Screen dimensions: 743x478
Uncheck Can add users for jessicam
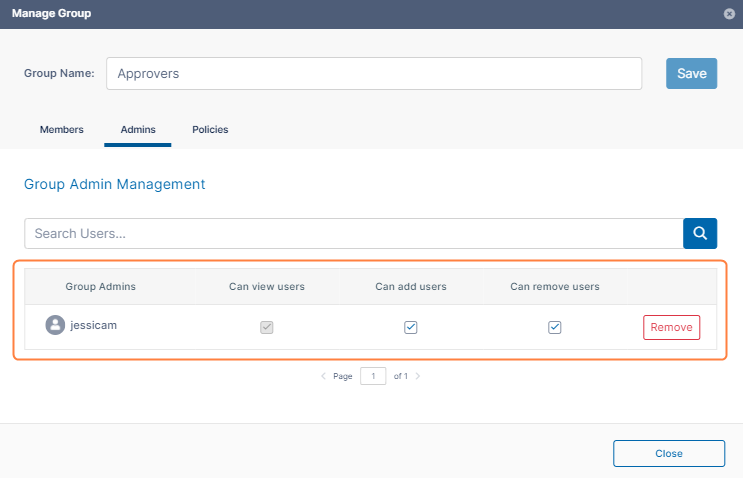point(411,327)
